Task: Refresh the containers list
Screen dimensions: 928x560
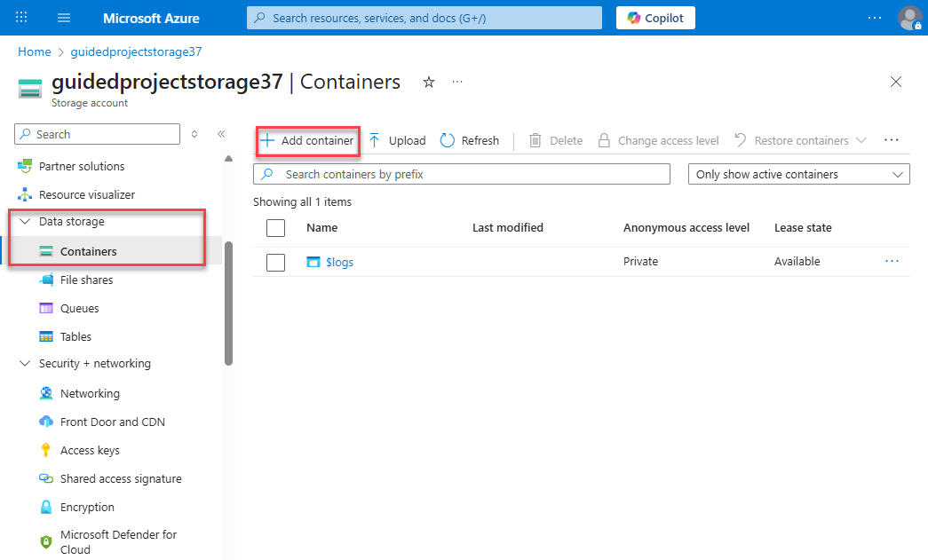Action: pos(470,141)
